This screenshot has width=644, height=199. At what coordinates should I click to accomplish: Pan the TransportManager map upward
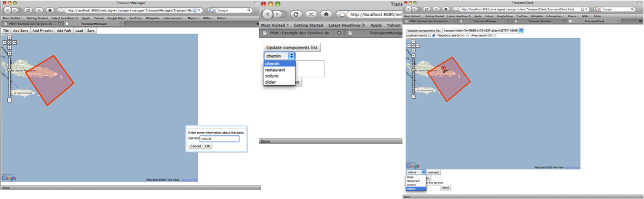pyautogui.click(x=9, y=38)
